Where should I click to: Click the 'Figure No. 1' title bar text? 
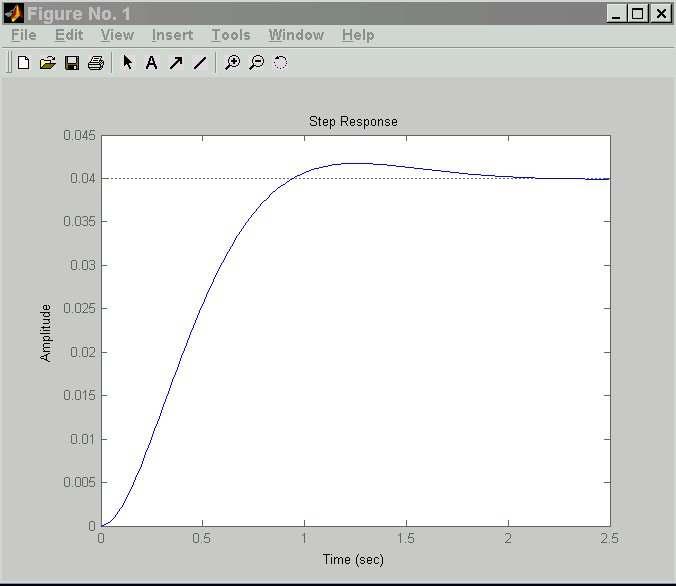point(78,14)
